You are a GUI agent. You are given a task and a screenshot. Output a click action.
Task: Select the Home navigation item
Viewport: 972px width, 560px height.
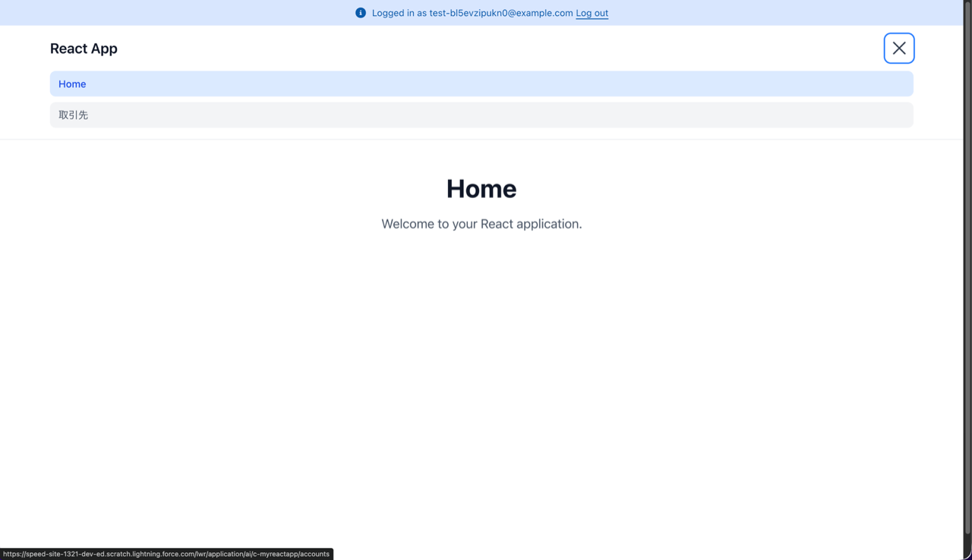click(72, 84)
